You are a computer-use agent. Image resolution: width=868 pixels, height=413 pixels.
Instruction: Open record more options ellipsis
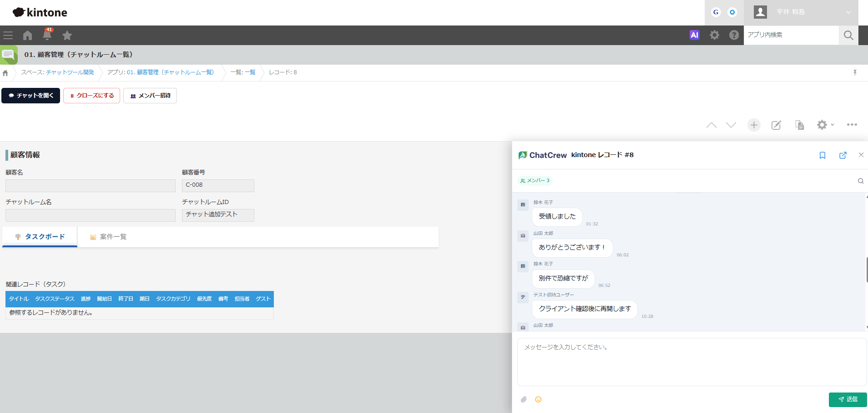852,125
